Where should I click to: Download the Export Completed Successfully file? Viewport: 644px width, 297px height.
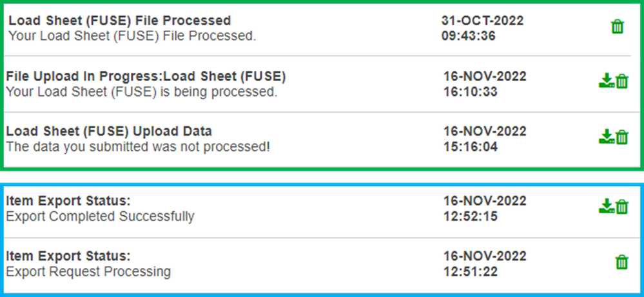[x=605, y=206]
